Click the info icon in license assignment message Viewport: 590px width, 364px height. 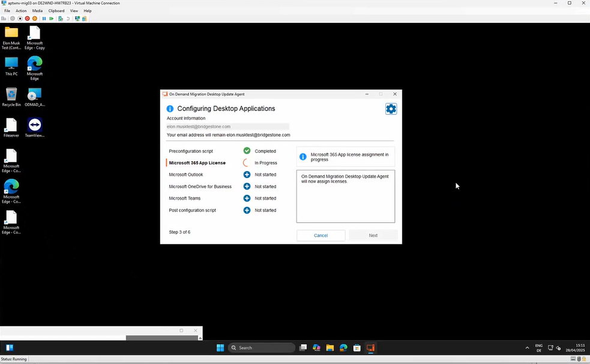pyautogui.click(x=303, y=157)
